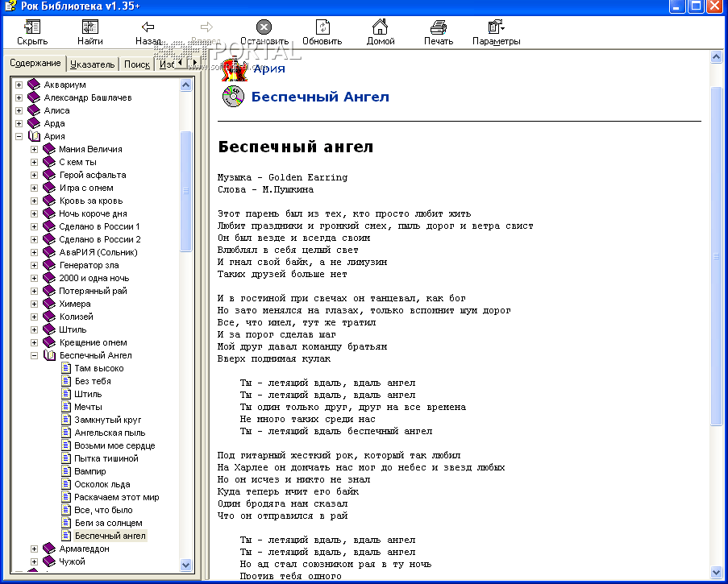Click the open book icon next to Ария
The height and width of the screenshot is (584, 728).
click(x=34, y=136)
